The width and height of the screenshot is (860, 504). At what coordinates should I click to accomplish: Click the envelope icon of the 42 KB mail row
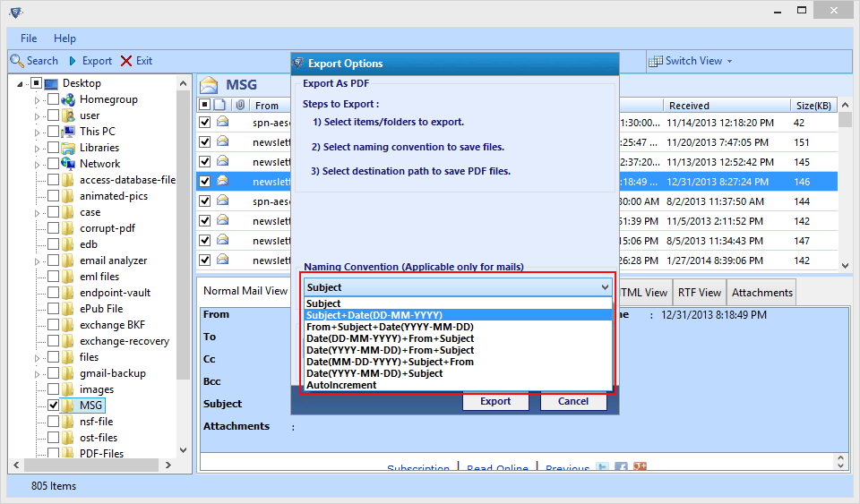tap(223, 122)
